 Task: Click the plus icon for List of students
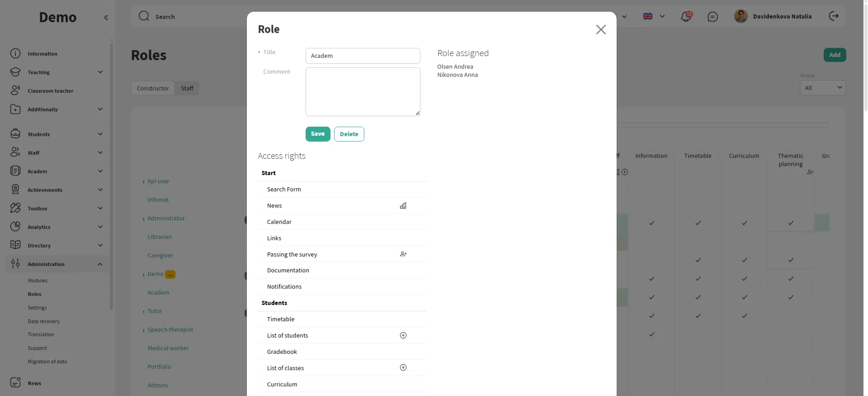(x=403, y=335)
